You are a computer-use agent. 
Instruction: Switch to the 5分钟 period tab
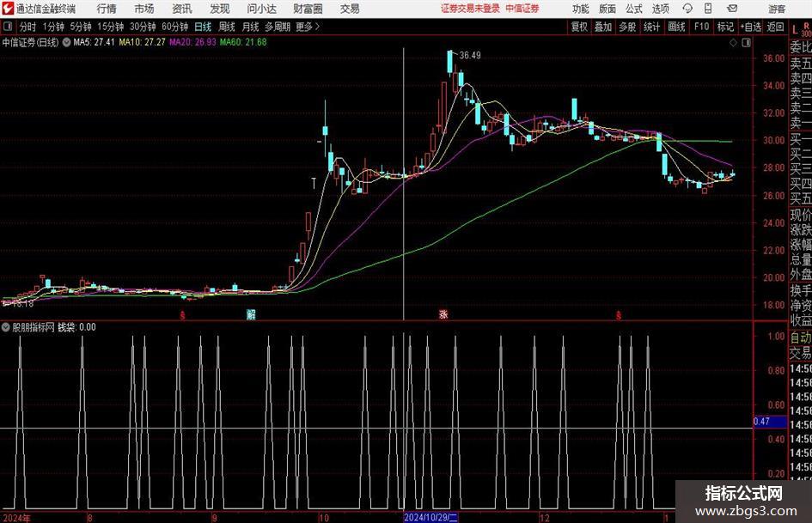coord(81,27)
